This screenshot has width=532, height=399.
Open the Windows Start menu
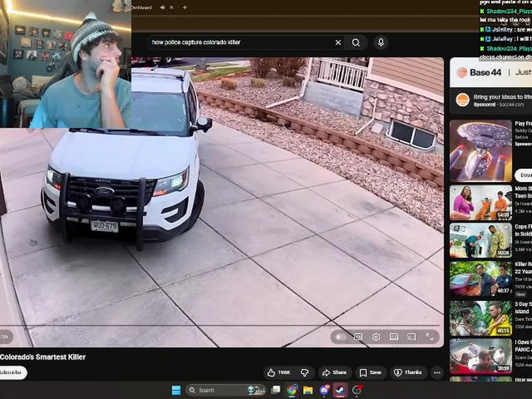176,390
